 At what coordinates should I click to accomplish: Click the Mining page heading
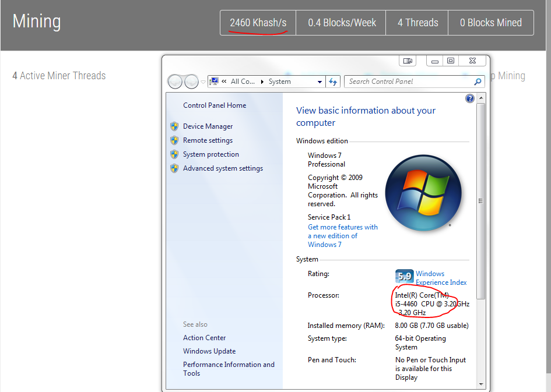click(37, 22)
